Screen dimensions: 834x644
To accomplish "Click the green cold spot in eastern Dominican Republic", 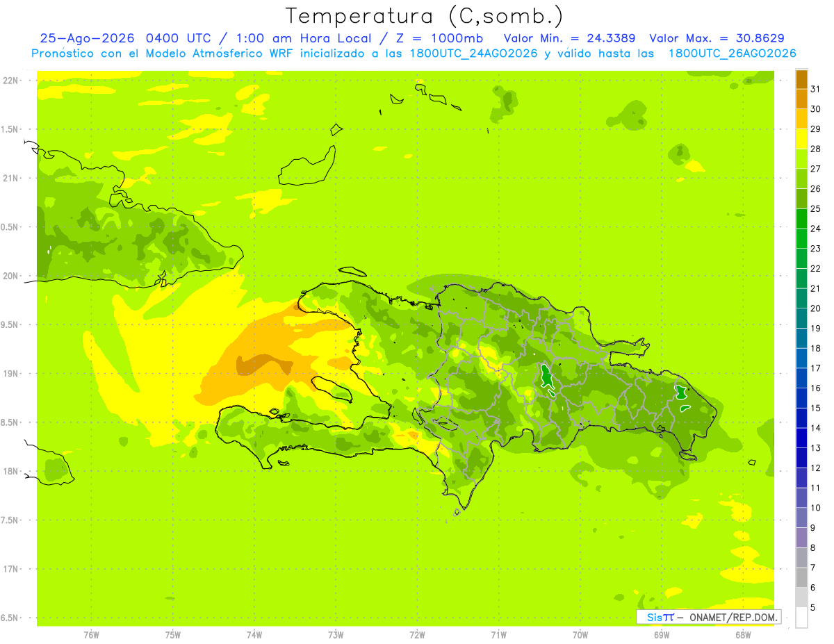I will 681,393.
